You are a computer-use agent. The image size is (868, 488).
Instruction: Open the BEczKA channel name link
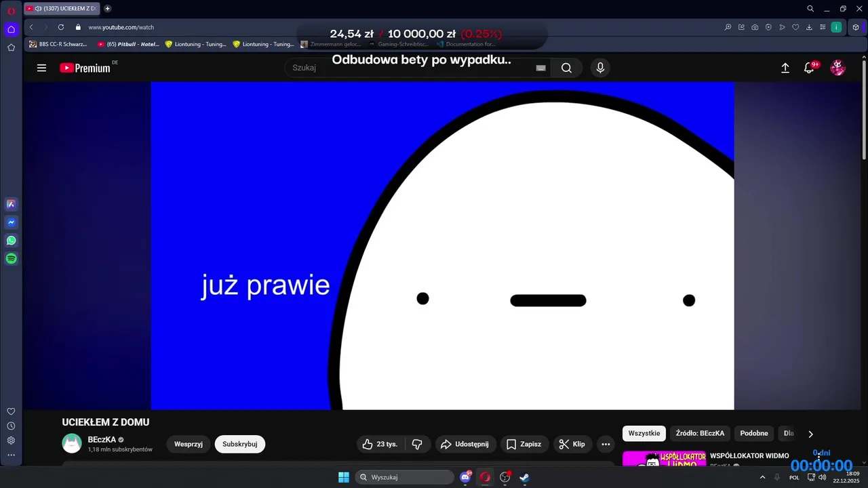tap(102, 439)
